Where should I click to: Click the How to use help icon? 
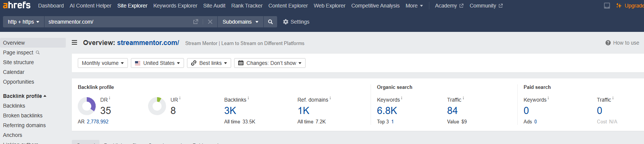[x=608, y=43]
